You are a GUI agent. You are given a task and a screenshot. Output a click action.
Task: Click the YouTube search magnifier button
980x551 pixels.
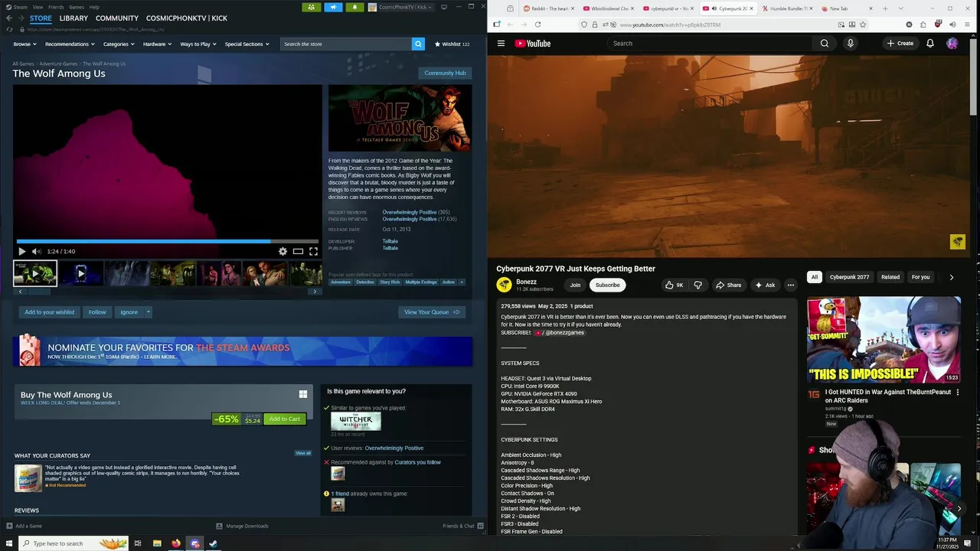tap(824, 44)
